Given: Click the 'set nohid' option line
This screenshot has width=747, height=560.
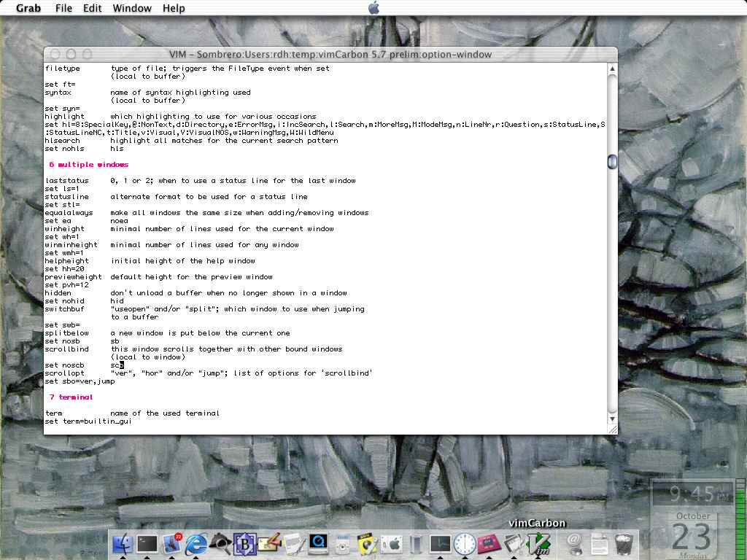Looking at the screenshot, I should (x=64, y=301).
